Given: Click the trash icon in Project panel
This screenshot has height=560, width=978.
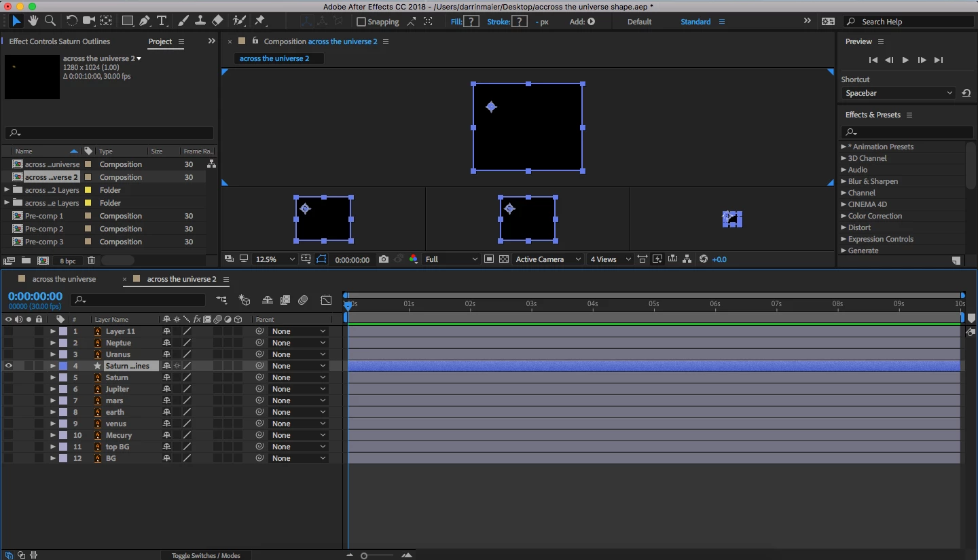Looking at the screenshot, I should (x=92, y=261).
